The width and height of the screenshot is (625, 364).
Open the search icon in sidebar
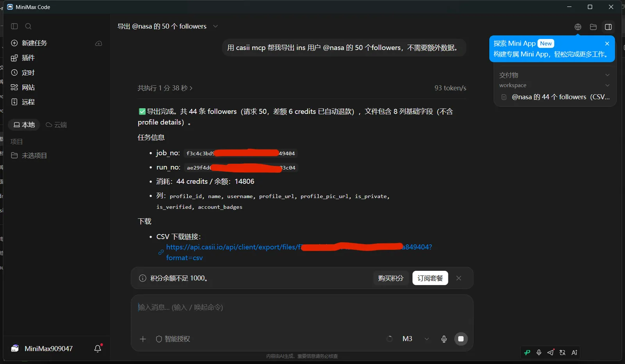click(28, 26)
